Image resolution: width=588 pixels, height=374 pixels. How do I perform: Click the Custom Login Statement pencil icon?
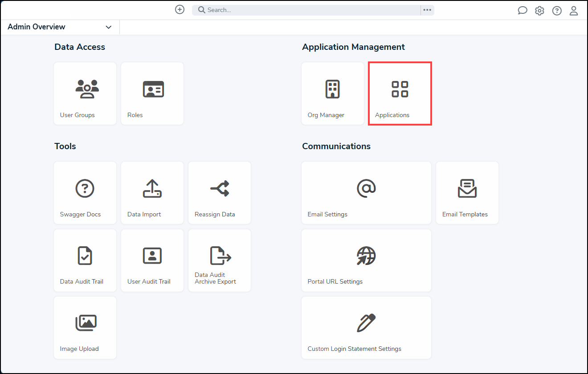tap(366, 323)
